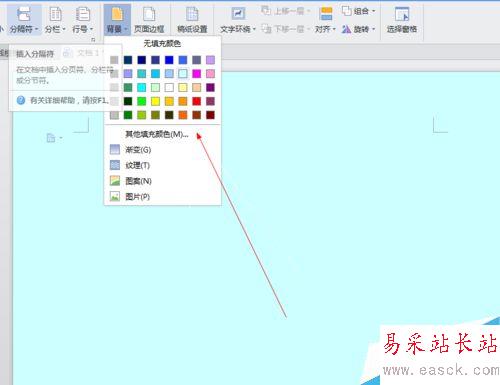Viewport: 500px width, 385px height.
Task: Click the 上移一层 bring forward icon
Action: pyautogui.click(x=266, y=11)
